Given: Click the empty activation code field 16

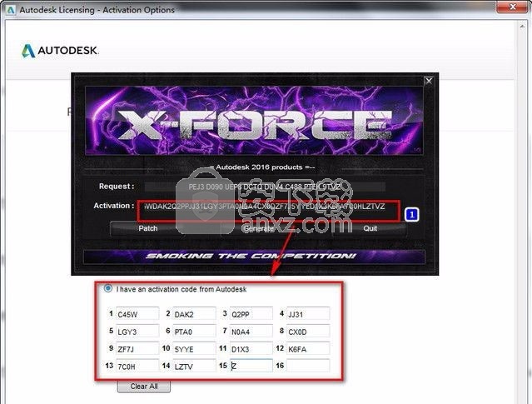Looking at the screenshot, I should pos(308,366).
